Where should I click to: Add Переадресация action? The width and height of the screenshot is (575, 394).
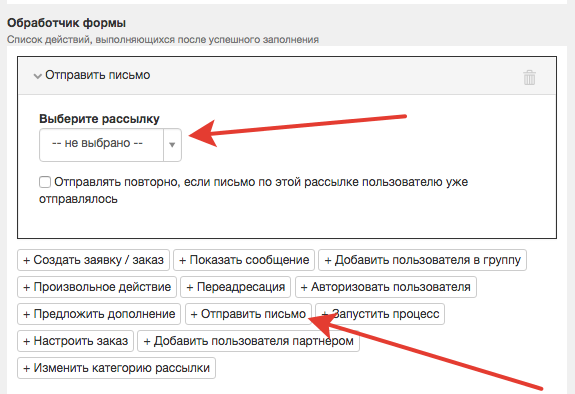pyautogui.click(x=236, y=287)
